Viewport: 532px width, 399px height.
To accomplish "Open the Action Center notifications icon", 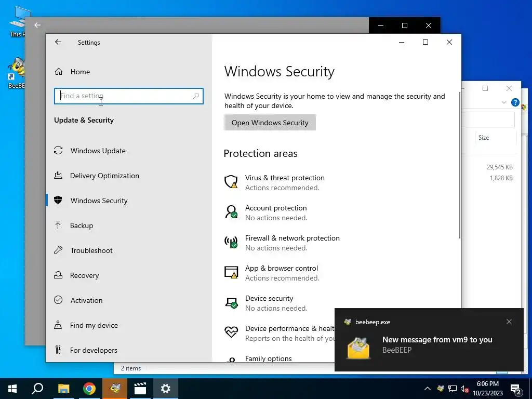I will [516, 390].
